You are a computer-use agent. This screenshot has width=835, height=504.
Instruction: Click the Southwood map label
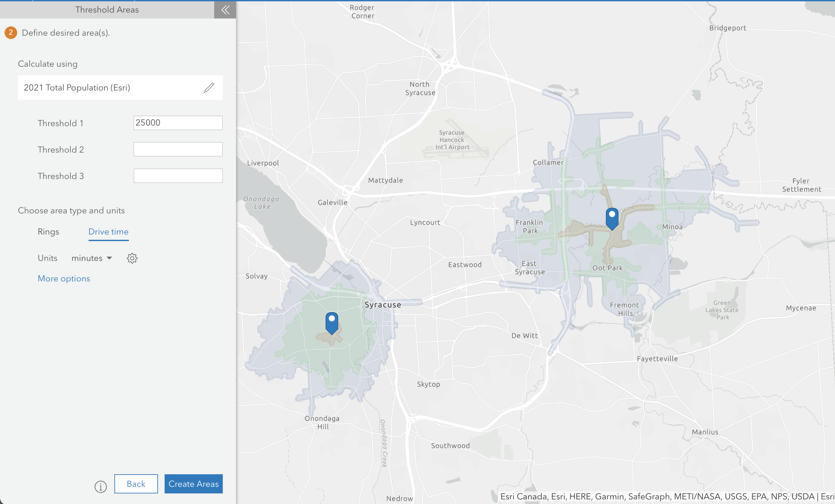[450, 446]
